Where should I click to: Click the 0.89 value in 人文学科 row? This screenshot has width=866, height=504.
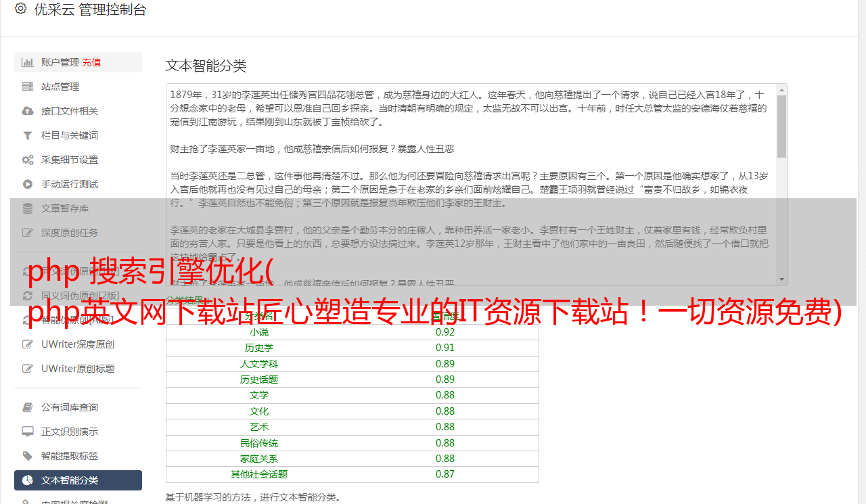pyautogui.click(x=445, y=364)
